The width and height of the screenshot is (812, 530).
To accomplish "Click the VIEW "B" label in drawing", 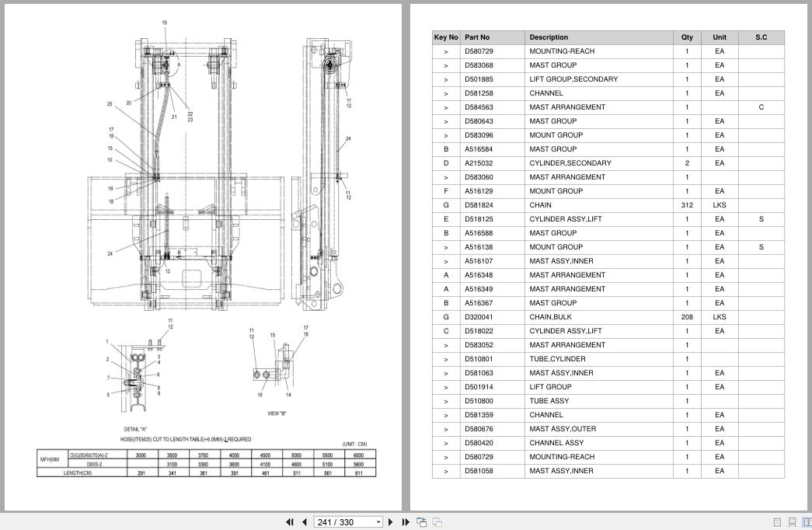I will [x=277, y=413].
